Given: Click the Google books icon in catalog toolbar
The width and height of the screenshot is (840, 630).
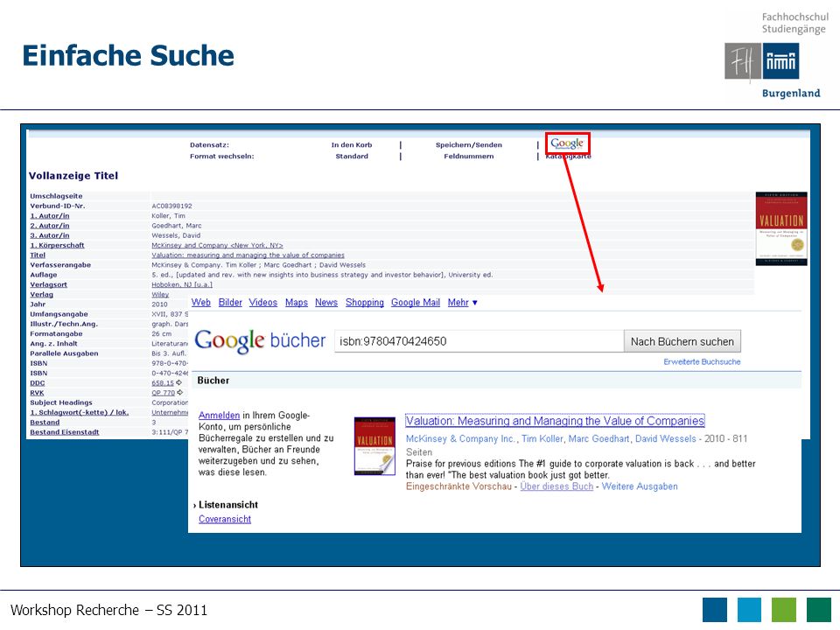Looking at the screenshot, I should tap(567, 143).
